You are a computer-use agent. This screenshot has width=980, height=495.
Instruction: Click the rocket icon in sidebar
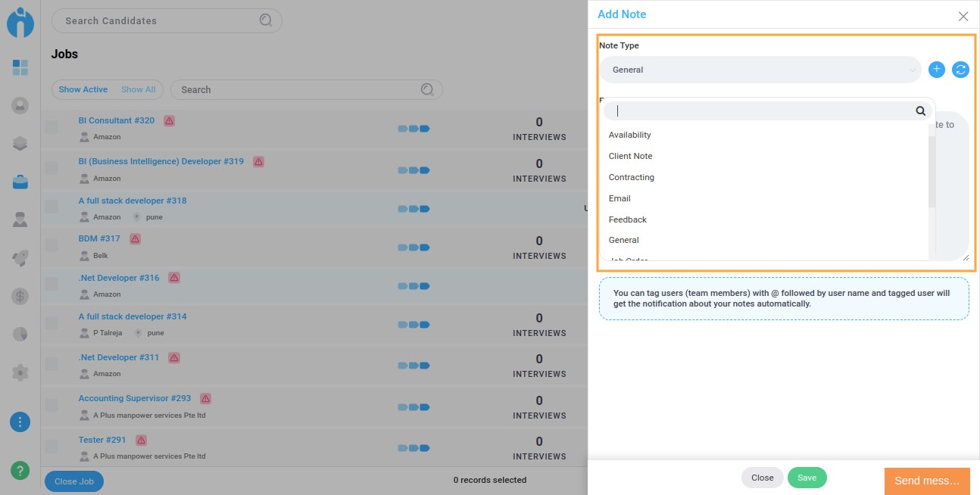[20, 258]
